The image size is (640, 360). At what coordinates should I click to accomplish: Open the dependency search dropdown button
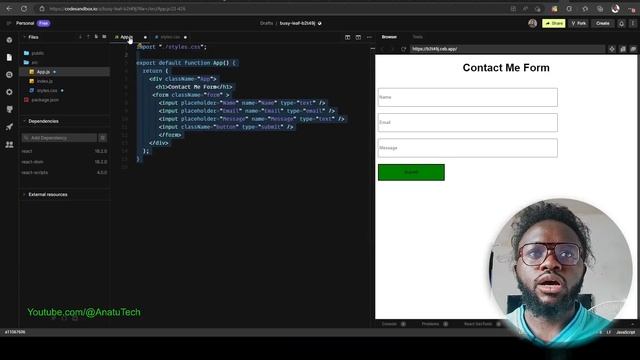click(x=103, y=138)
